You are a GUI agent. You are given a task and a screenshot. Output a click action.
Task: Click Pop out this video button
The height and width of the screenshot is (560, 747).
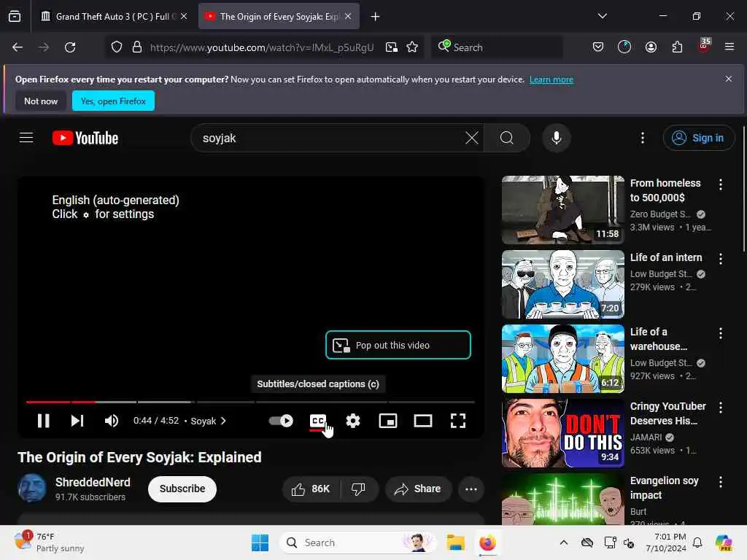pyautogui.click(x=398, y=345)
